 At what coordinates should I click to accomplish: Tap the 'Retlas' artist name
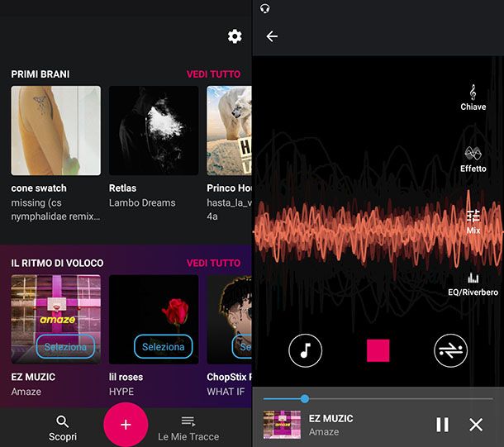tap(122, 188)
